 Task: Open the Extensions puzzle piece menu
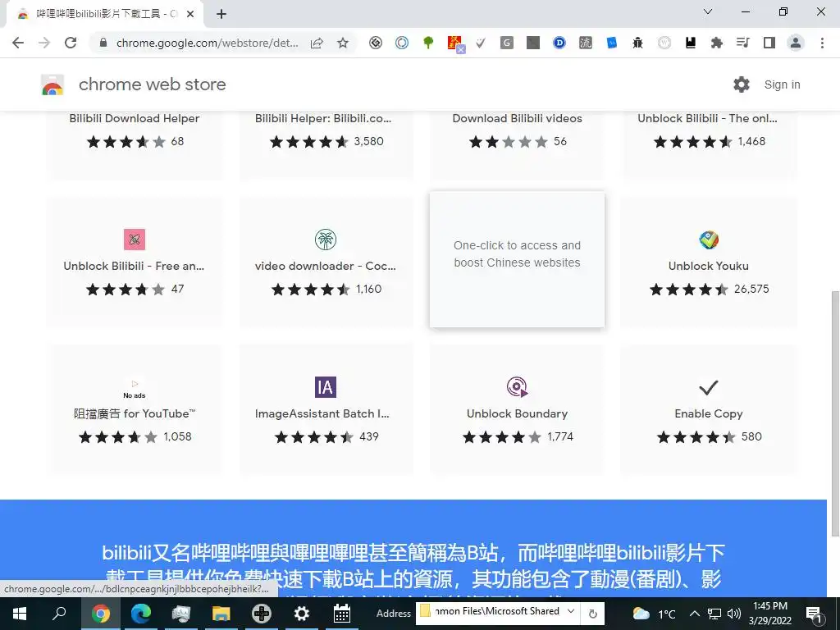pos(717,43)
